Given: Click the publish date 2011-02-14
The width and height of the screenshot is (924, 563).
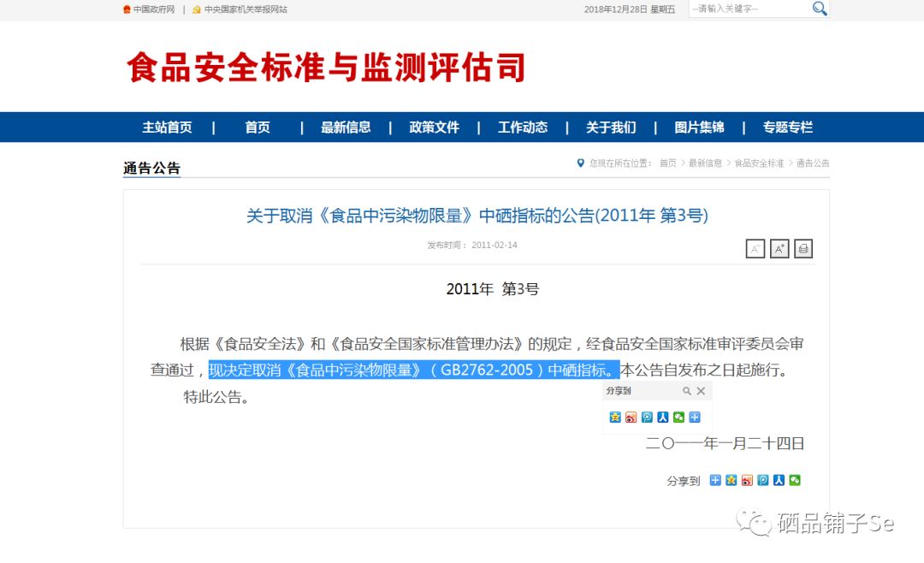Looking at the screenshot, I should pos(495,246).
